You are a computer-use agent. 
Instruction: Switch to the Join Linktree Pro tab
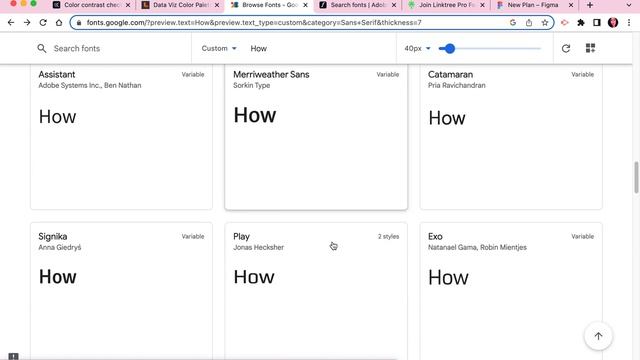[x=446, y=5]
